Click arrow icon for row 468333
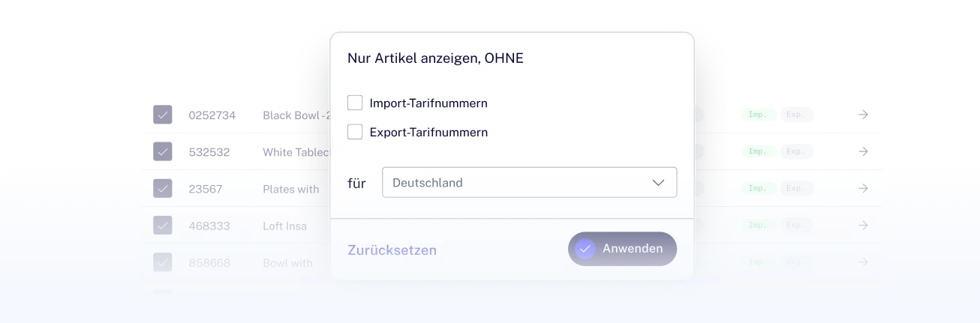 tap(863, 225)
